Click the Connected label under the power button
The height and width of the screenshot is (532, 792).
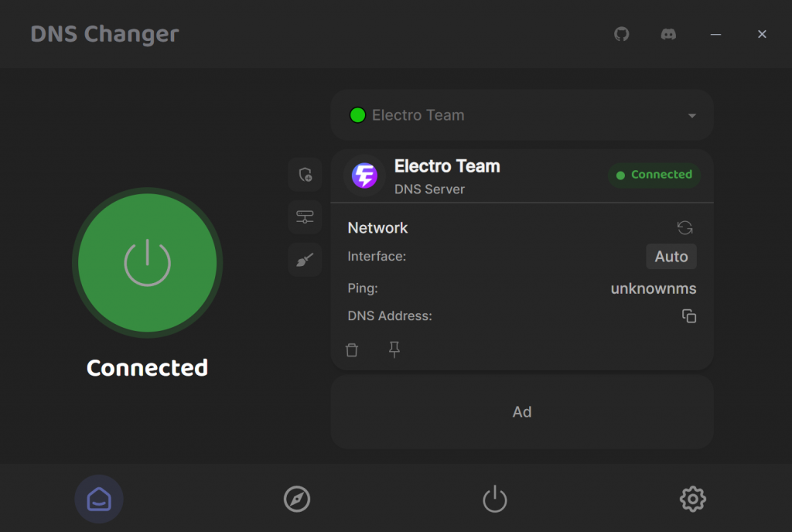pos(148,368)
